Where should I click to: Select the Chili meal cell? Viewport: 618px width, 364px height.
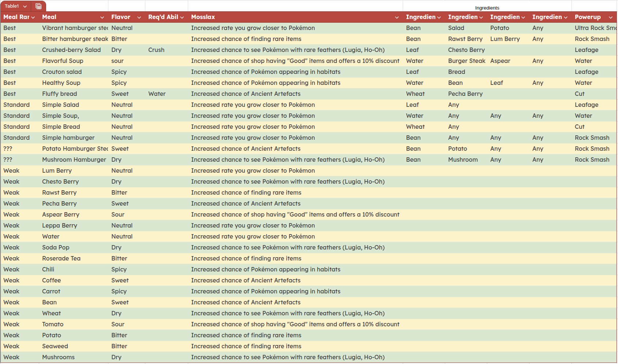[x=74, y=269]
